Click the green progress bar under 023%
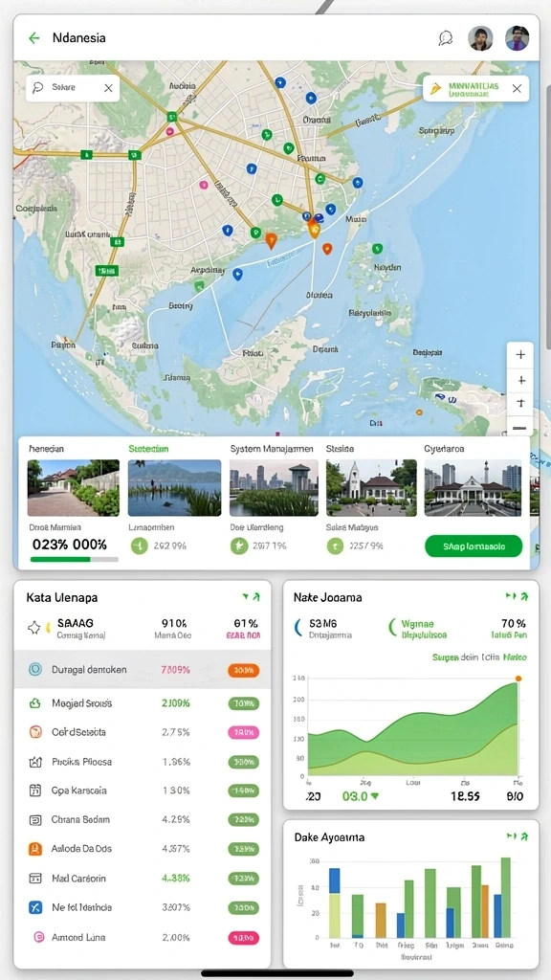This screenshot has width=551, height=980. (75, 559)
